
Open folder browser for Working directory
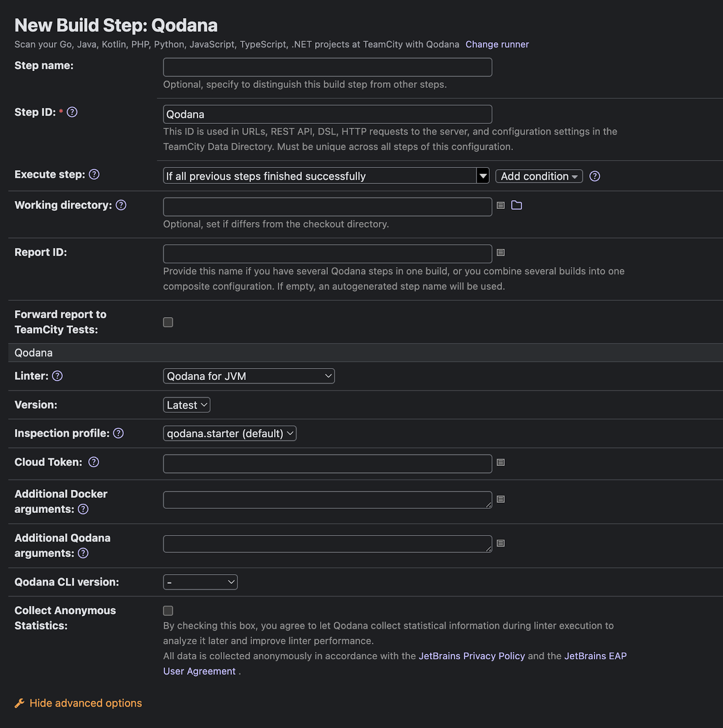517,206
